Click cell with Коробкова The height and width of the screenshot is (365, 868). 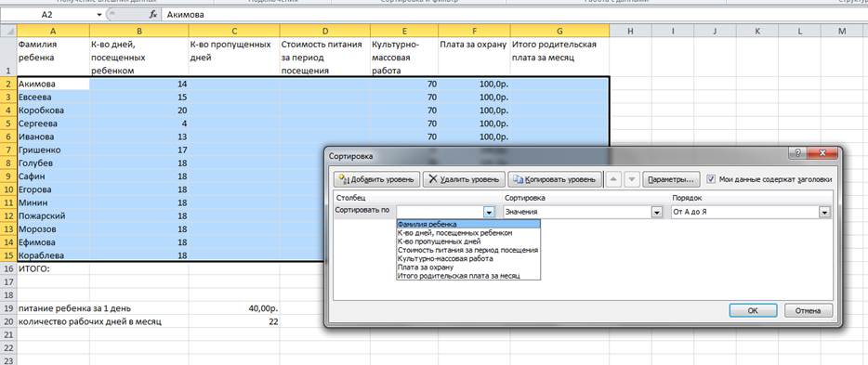tap(53, 111)
